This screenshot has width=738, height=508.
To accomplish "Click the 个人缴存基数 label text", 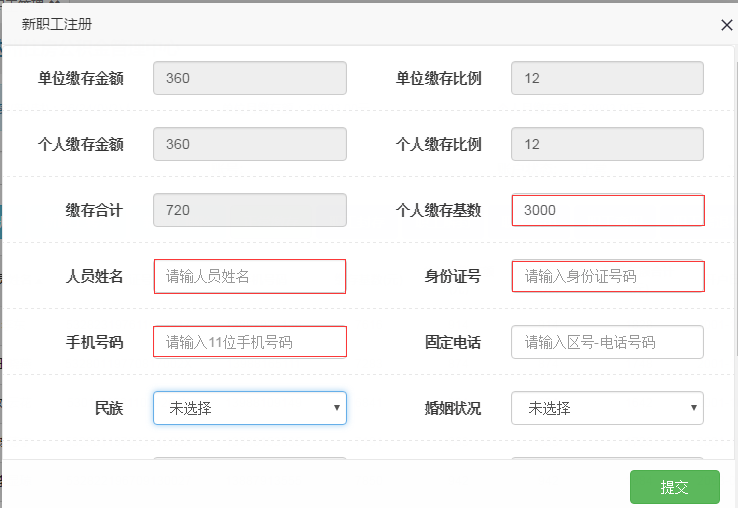I will tap(438, 211).
